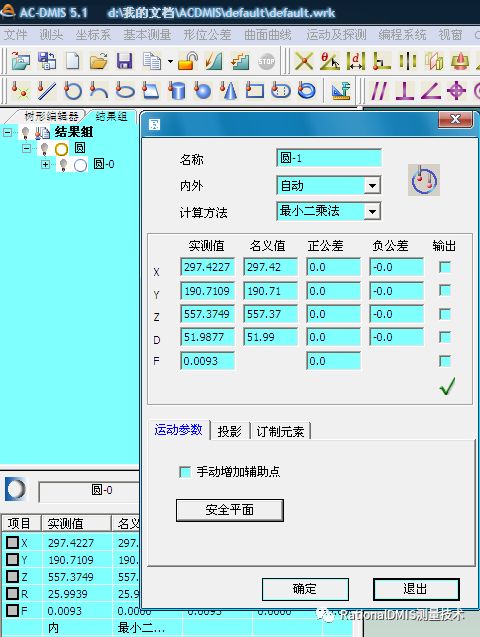Click the open folder icon

click(x=99, y=61)
